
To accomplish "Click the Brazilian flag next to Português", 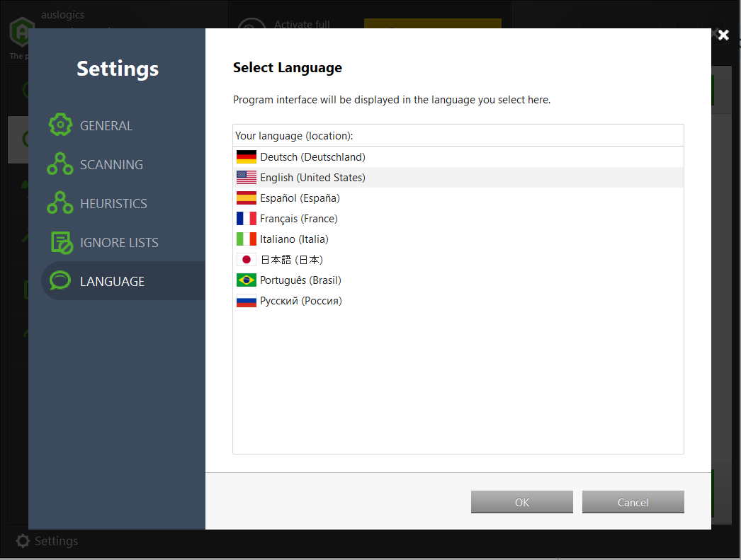I will coord(246,280).
